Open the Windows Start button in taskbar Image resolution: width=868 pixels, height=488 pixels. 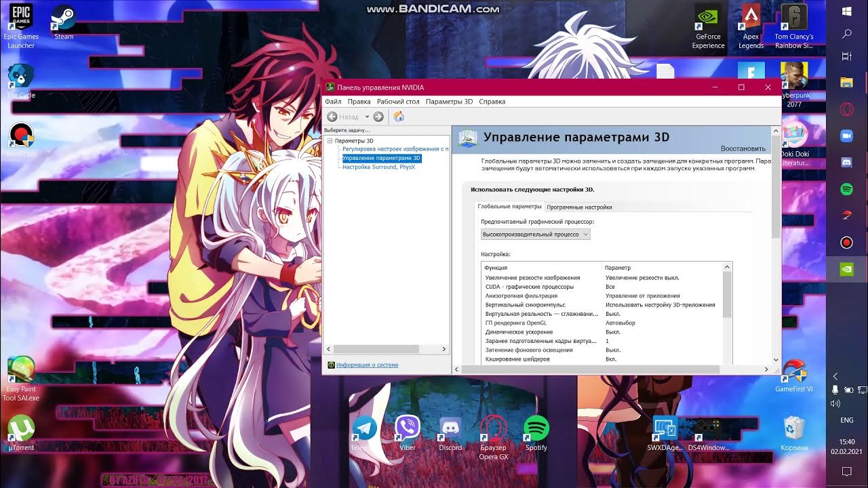(846, 12)
